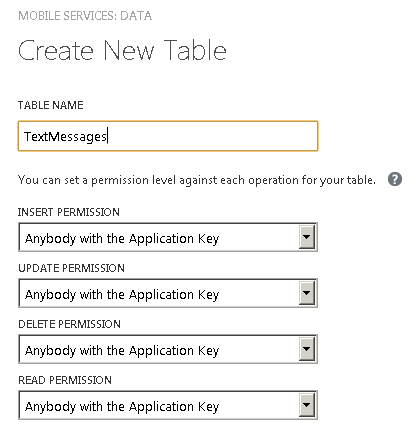420x440 pixels.
Task: Click the INSERT PERMISSION label
Action: click(x=69, y=212)
